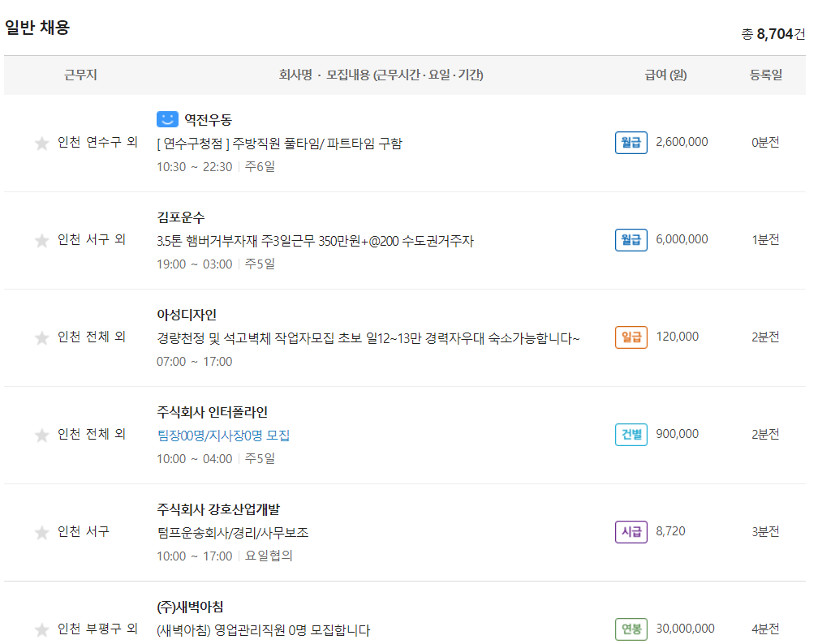Click work hours 07:00 ~ 17:00
The width and height of the screenshot is (818, 644).
click(x=194, y=362)
